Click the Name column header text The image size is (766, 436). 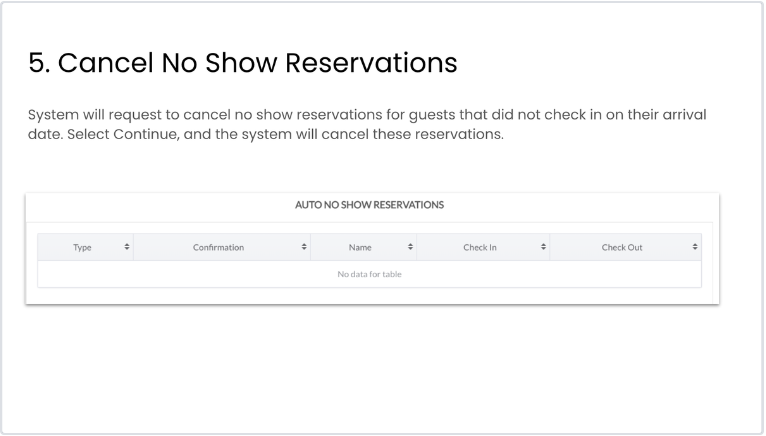(360, 247)
